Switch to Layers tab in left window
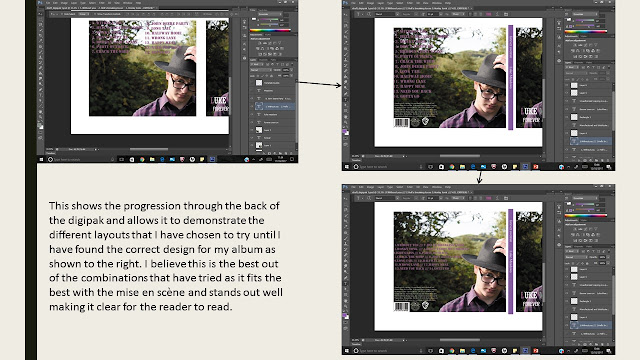Image resolution: width=640 pixels, height=360 pixels. coord(253,60)
